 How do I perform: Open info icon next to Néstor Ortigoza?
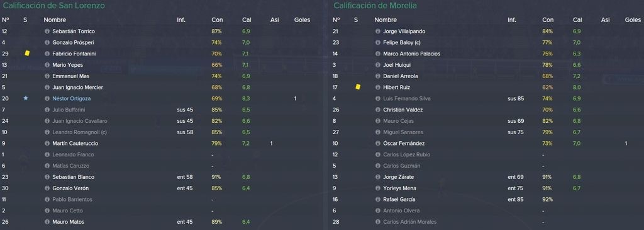47,99
